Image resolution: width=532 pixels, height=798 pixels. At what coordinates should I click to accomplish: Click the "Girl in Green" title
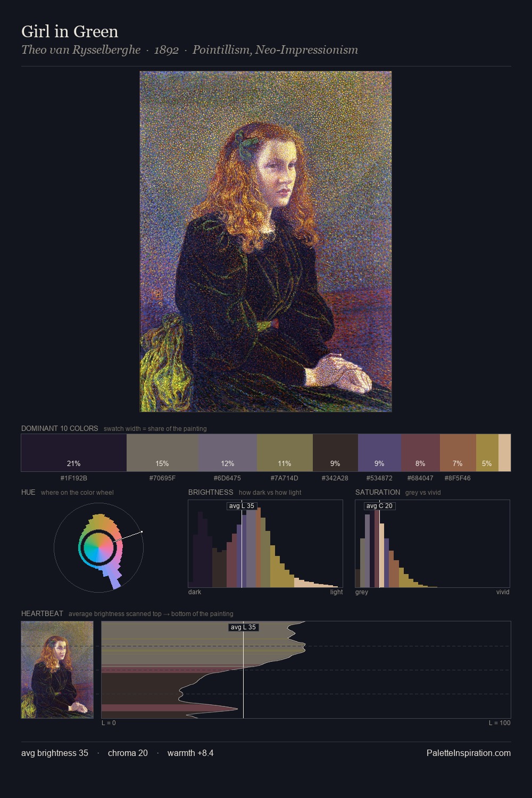pos(70,31)
